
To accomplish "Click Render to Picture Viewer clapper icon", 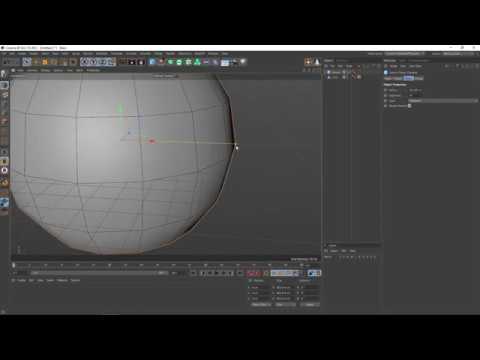I will coord(132,62).
